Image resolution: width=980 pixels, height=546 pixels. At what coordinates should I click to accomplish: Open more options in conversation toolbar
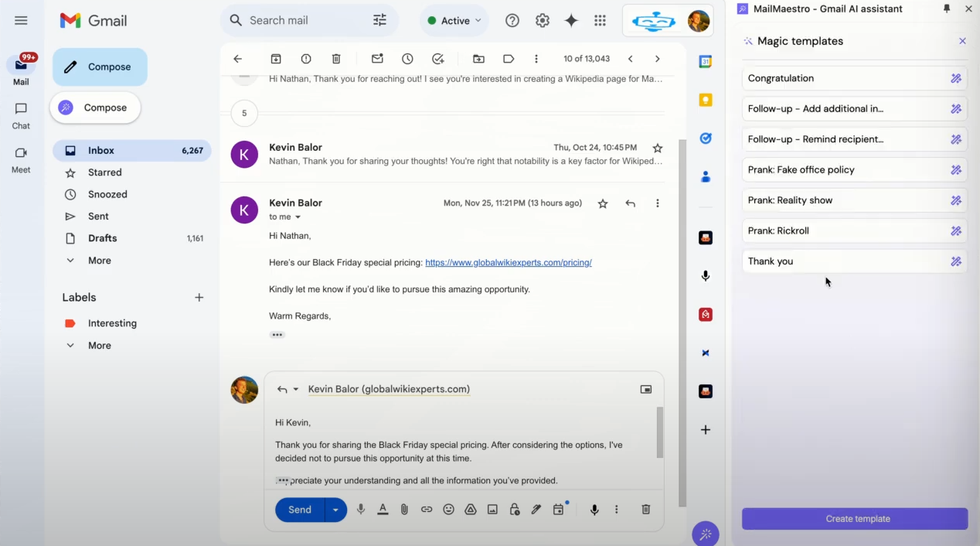tap(536, 59)
